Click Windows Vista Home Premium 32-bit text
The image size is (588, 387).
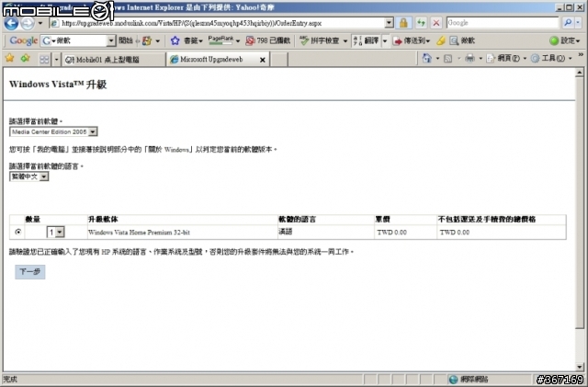tap(139, 233)
